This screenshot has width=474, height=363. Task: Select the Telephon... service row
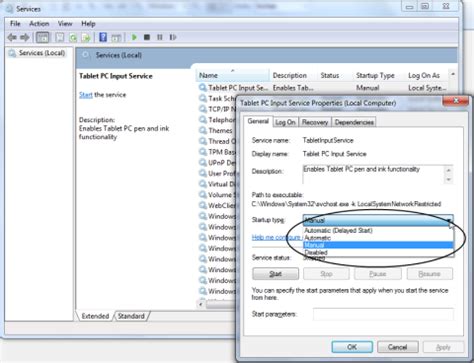[217, 120]
